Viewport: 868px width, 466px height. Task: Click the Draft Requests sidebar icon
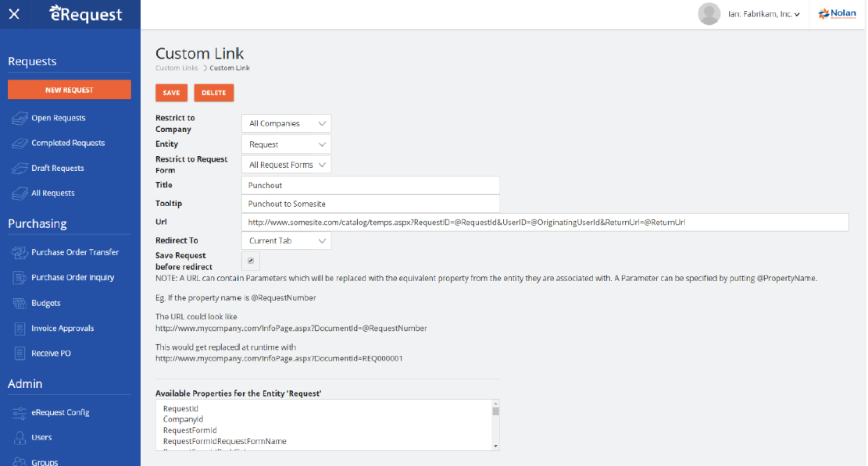[x=20, y=169]
